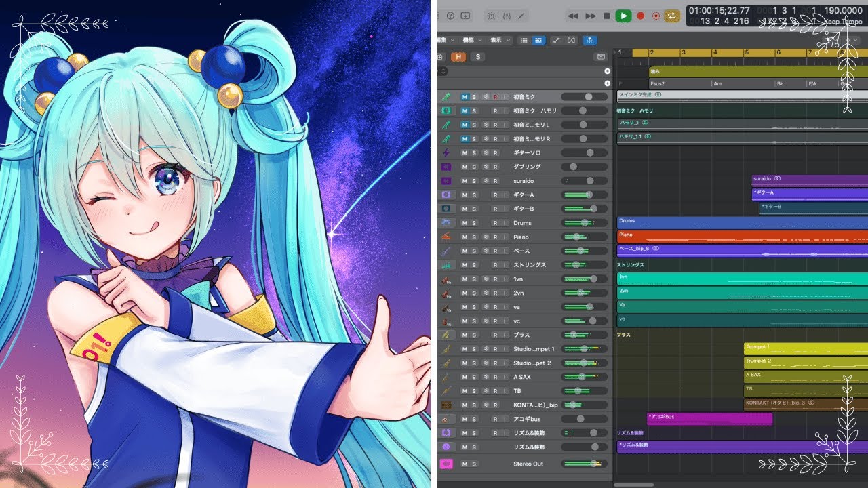This screenshot has height=488, width=868.
Task: Click the A SAX saxophone icon
Action: (446, 377)
